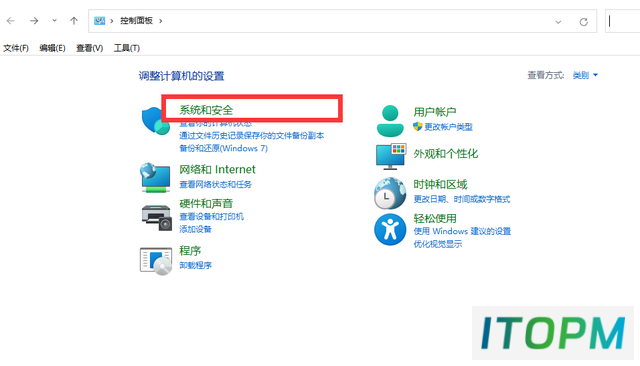Open 查看网络状态和任务 link
The image size is (640, 366).
[216, 184]
